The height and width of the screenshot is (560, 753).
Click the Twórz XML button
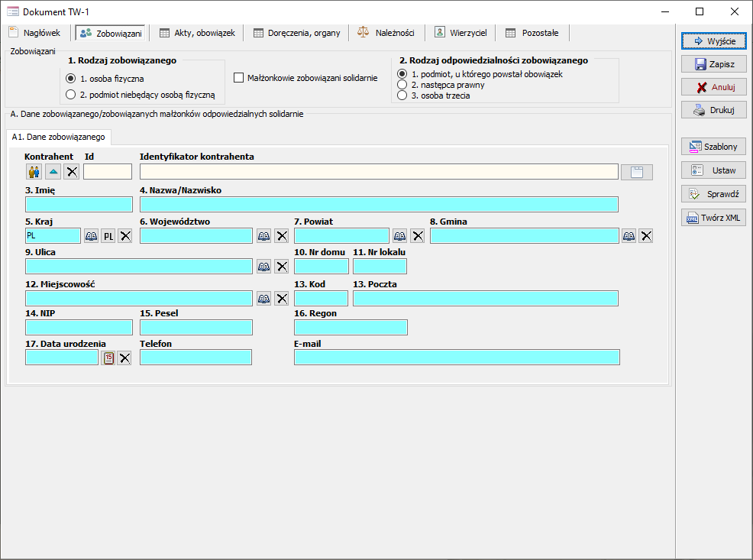click(713, 218)
